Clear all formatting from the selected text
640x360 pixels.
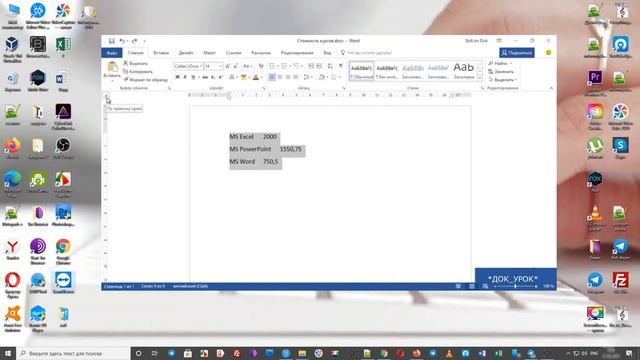point(261,66)
